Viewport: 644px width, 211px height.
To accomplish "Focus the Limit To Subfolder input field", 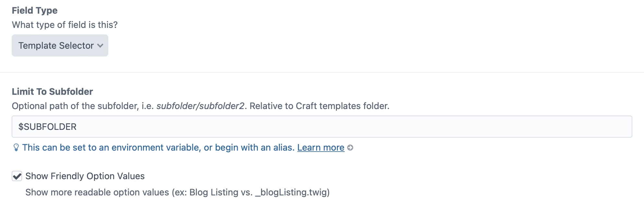I will pyautogui.click(x=322, y=127).
